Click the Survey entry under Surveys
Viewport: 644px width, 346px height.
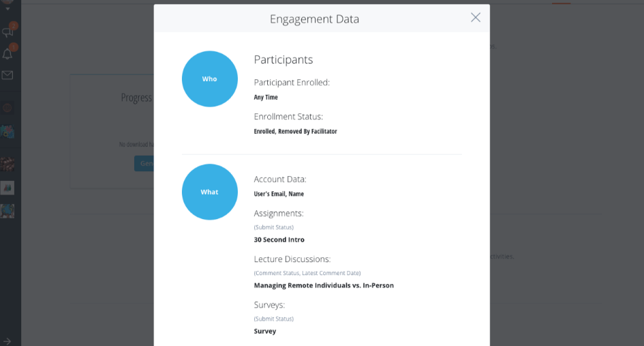pos(265,331)
